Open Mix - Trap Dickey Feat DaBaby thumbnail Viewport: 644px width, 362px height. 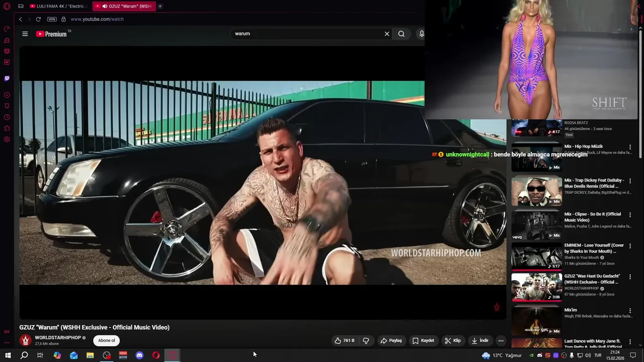(x=537, y=191)
